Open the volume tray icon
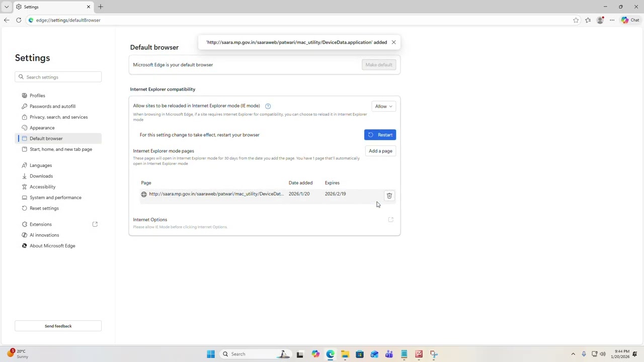The image size is (644, 362). pyautogui.click(x=603, y=354)
